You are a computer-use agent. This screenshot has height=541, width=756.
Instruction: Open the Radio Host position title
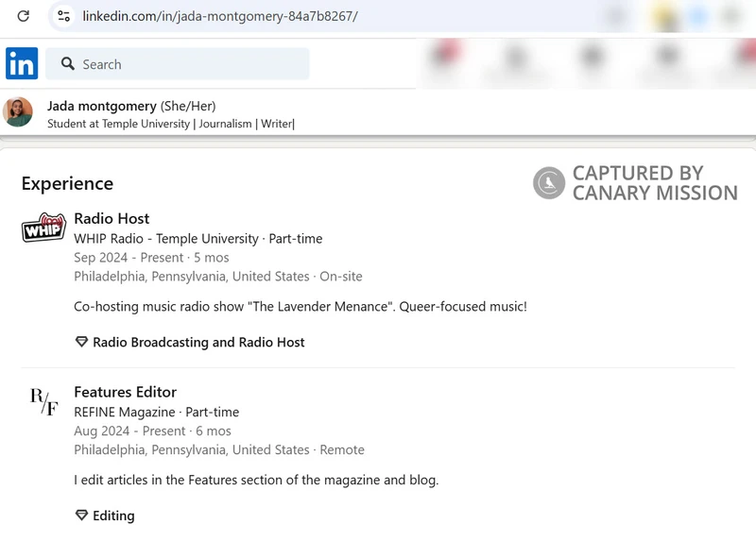tap(112, 218)
